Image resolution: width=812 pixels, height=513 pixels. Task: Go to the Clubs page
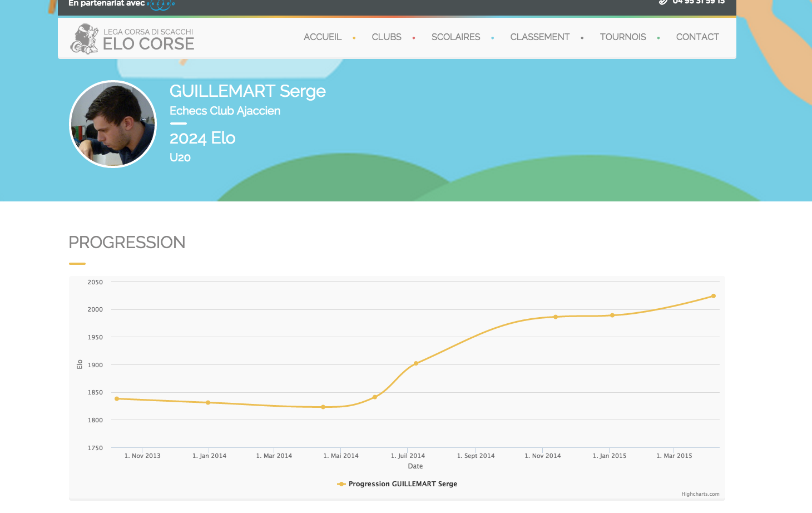click(387, 37)
